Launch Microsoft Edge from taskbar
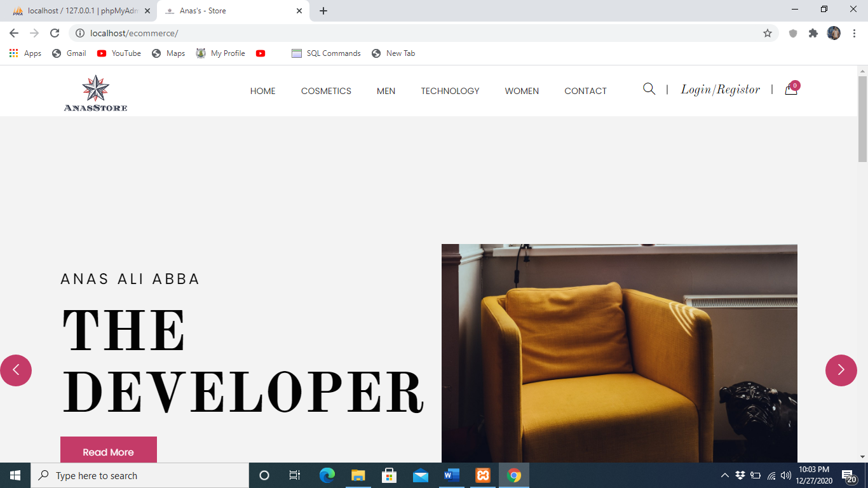Screen dimensions: 868x488 [x=327, y=475]
